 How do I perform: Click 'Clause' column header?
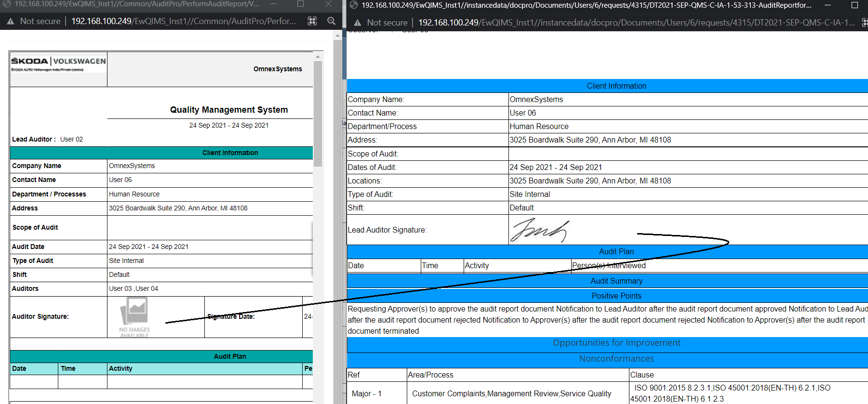click(642, 375)
